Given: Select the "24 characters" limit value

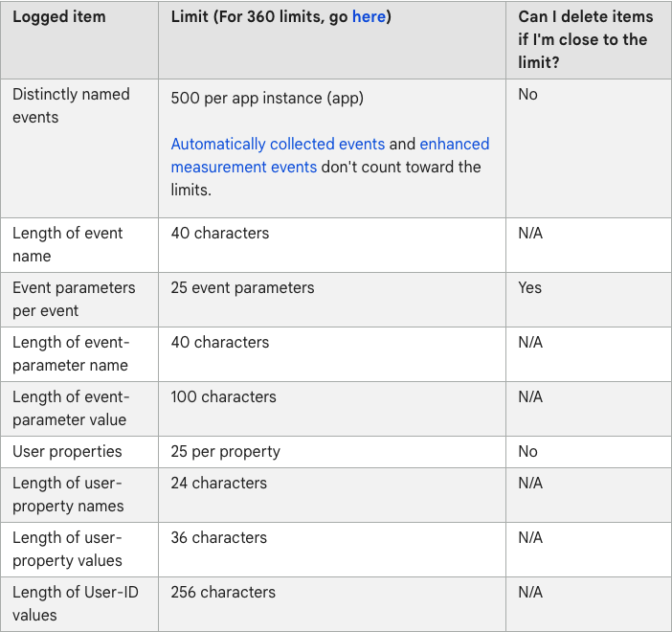Looking at the screenshot, I should click(x=219, y=483).
